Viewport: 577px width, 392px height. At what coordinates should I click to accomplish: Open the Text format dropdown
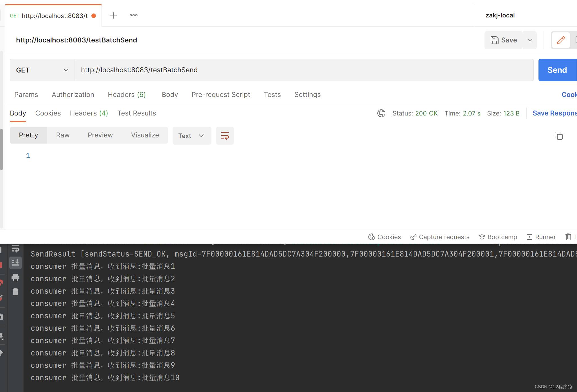191,136
